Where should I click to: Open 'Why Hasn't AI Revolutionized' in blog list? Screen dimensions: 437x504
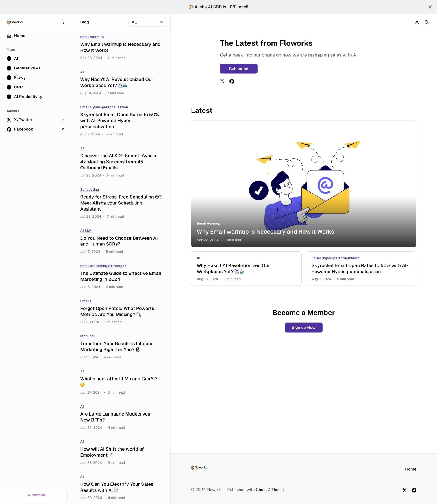(x=117, y=82)
